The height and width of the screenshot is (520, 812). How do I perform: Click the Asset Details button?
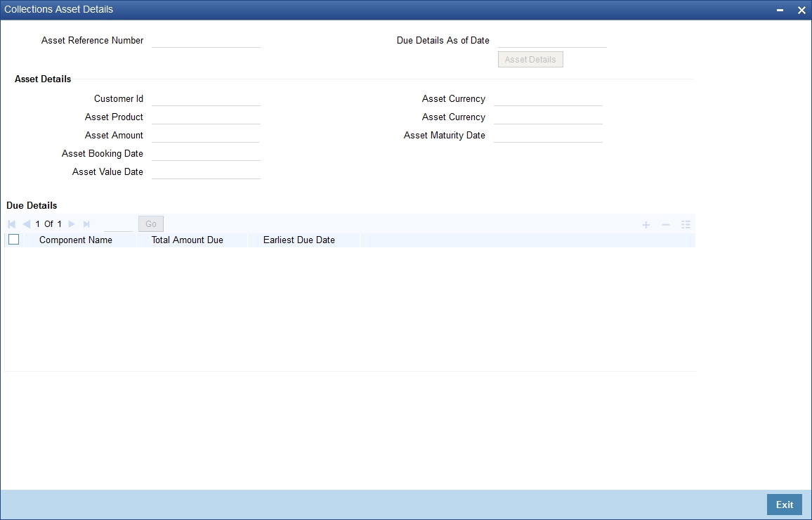click(x=530, y=60)
